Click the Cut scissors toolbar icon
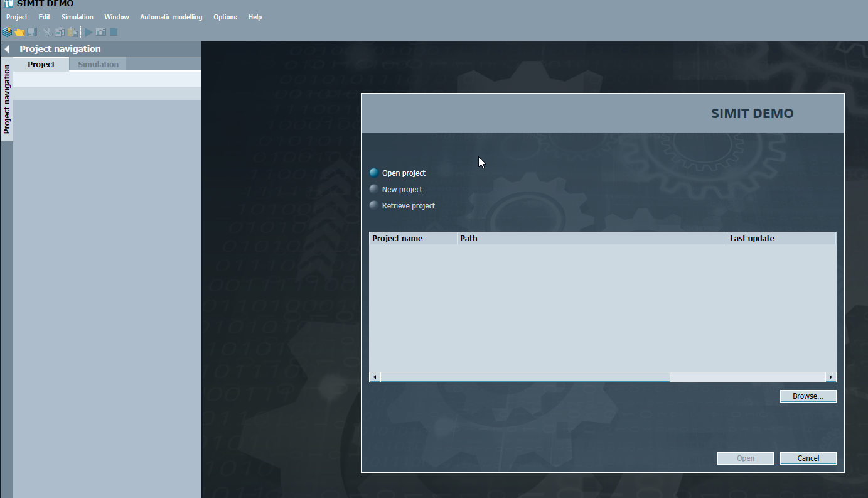This screenshot has height=498, width=868. [x=48, y=32]
